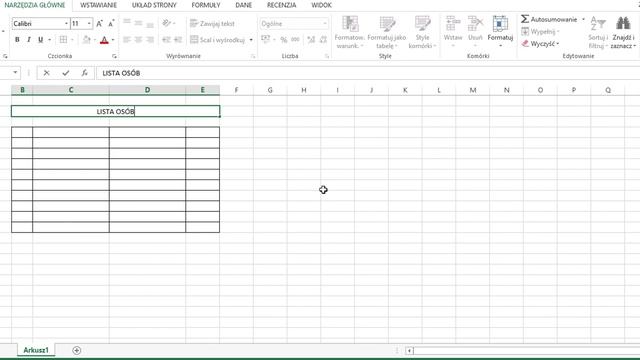Open Scal i wyśrodkuj dropdown arrow

point(251,40)
